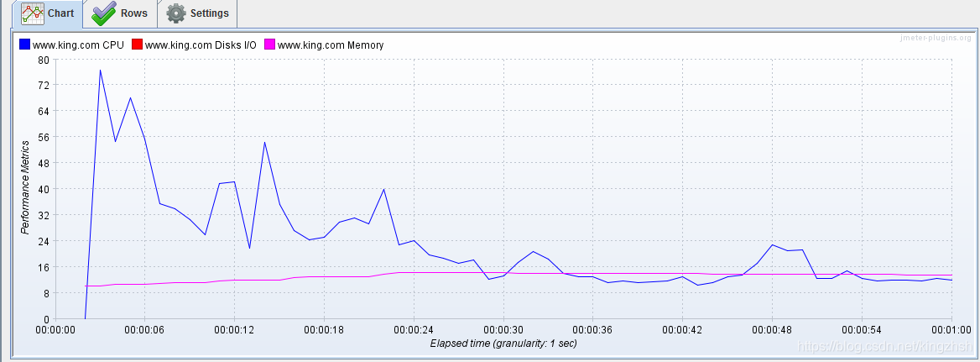Select www.king.com Memory legend label

[331, 45]
